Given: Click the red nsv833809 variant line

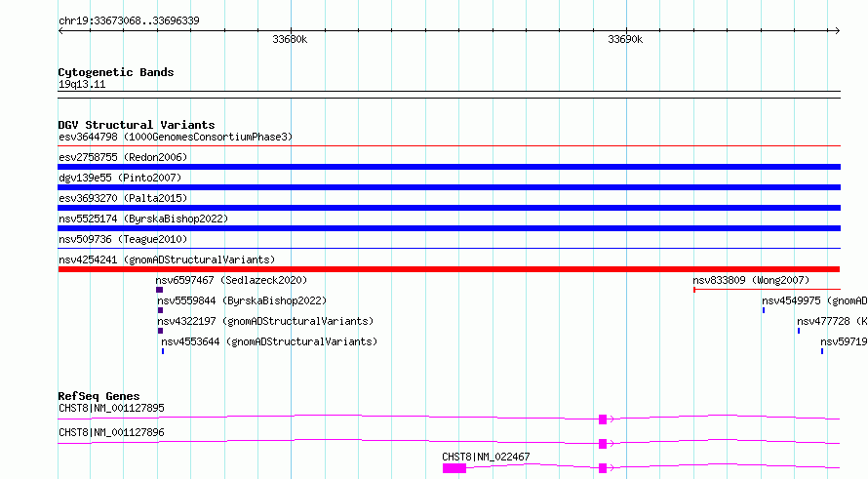Looking at the screenshot, I should 768,289.
